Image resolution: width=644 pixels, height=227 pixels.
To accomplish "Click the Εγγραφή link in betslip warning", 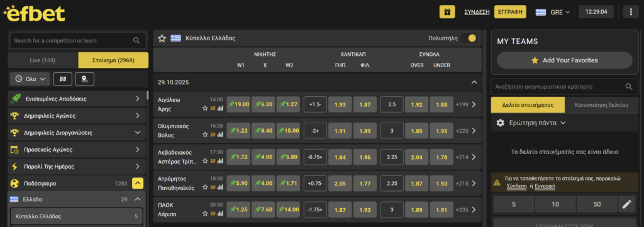I will pos(545,186).
